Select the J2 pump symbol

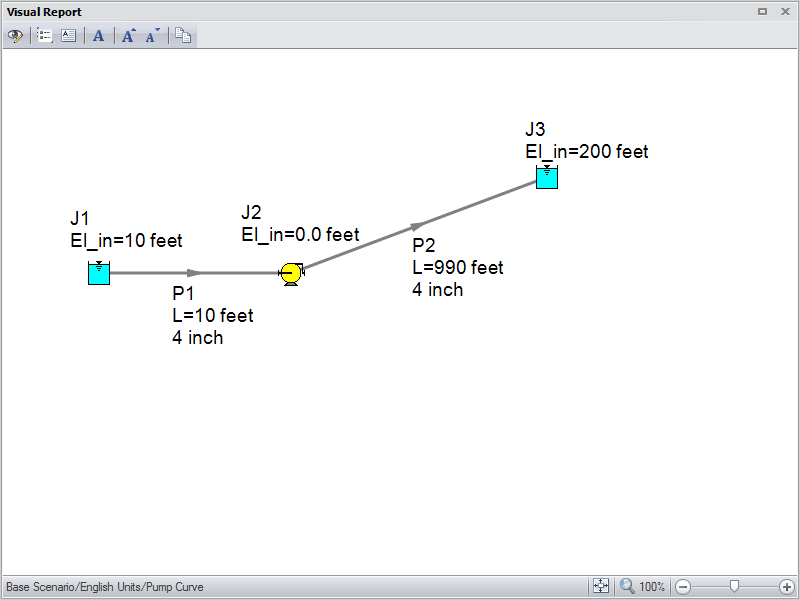290,271
